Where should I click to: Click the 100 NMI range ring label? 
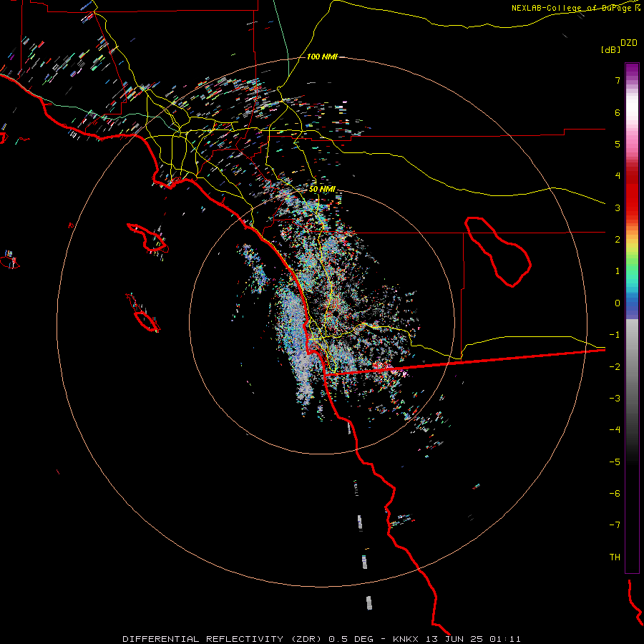click(322, 57)
